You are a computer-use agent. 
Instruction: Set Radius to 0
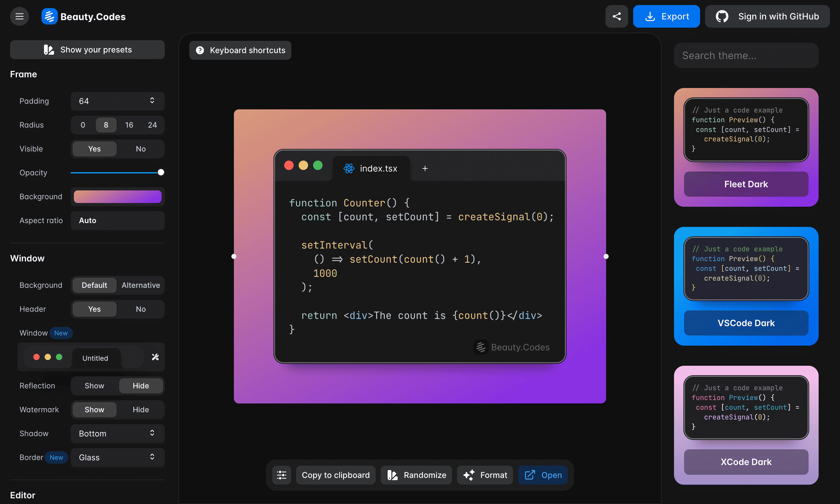[83, 125]
